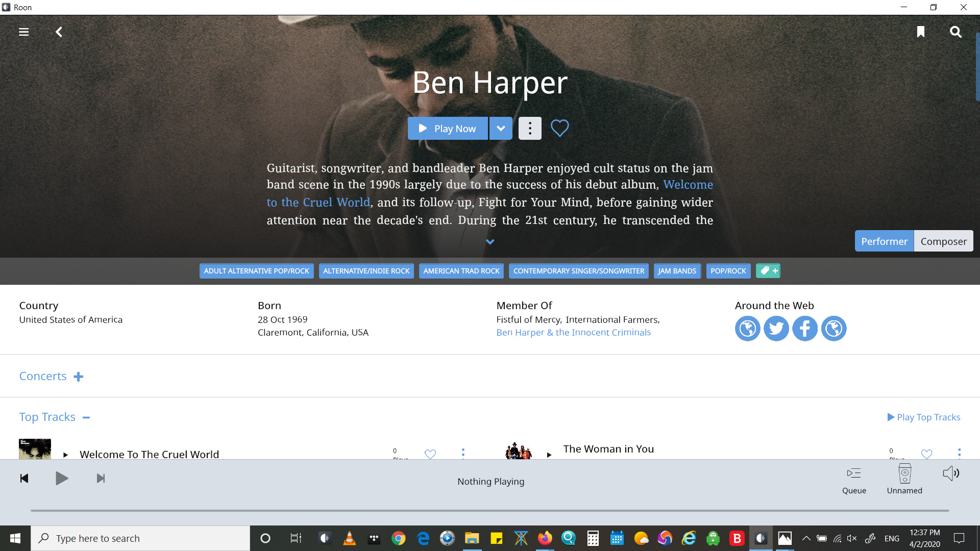980x551 pixels.
Task: Open Google Chrome from taskbar
Action: (399, 538)
